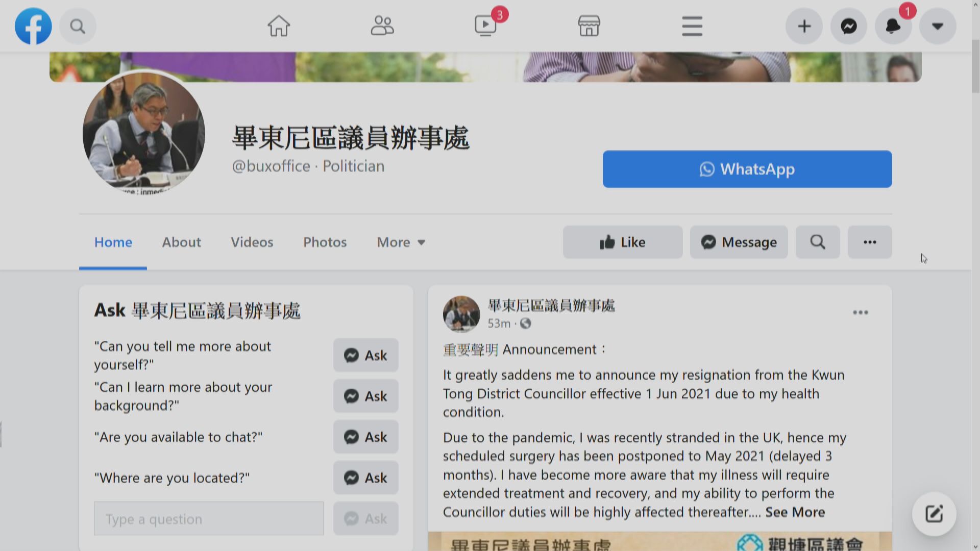Click the Type a question field
The image size is (980, 551).
click(208, 519)
